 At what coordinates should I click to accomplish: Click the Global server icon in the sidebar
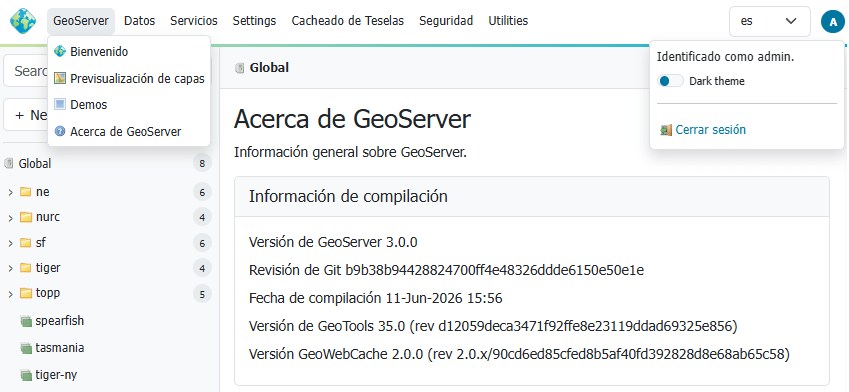9,163
